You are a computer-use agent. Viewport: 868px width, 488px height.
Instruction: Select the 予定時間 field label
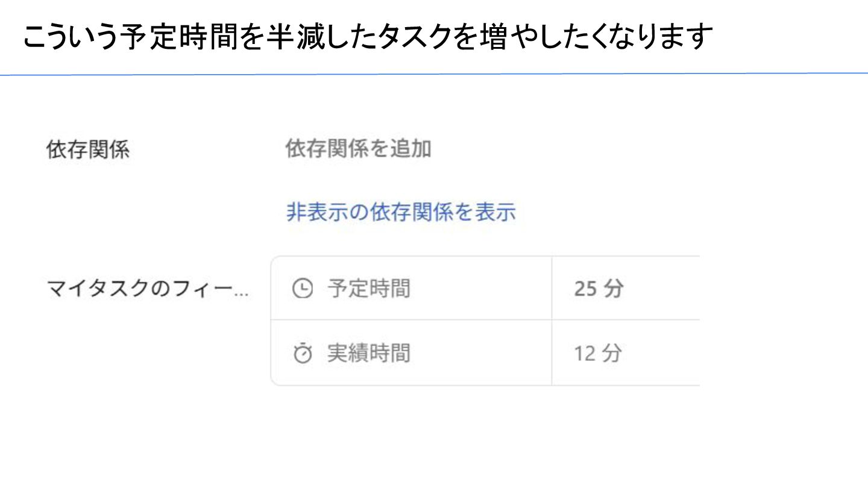click(x=368, y=289)
